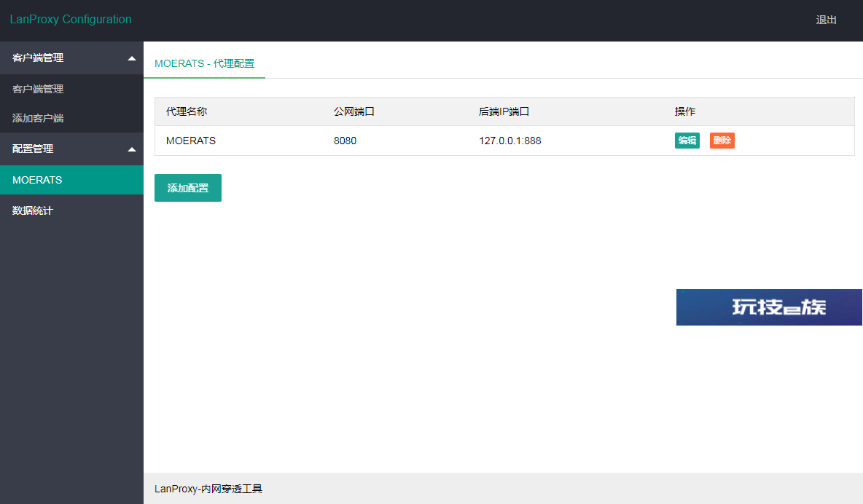Click the 代理名称 column header
Viewport: 863px width, 504px height.
point(187,111)
